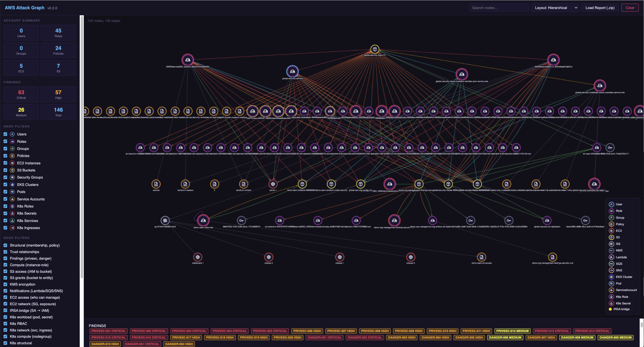This screenshot has width=644, height=347.
Task: Select the sg-0f10447d05961c3c5 security group node
Action: pyautogui.click(x=165, y=220)
